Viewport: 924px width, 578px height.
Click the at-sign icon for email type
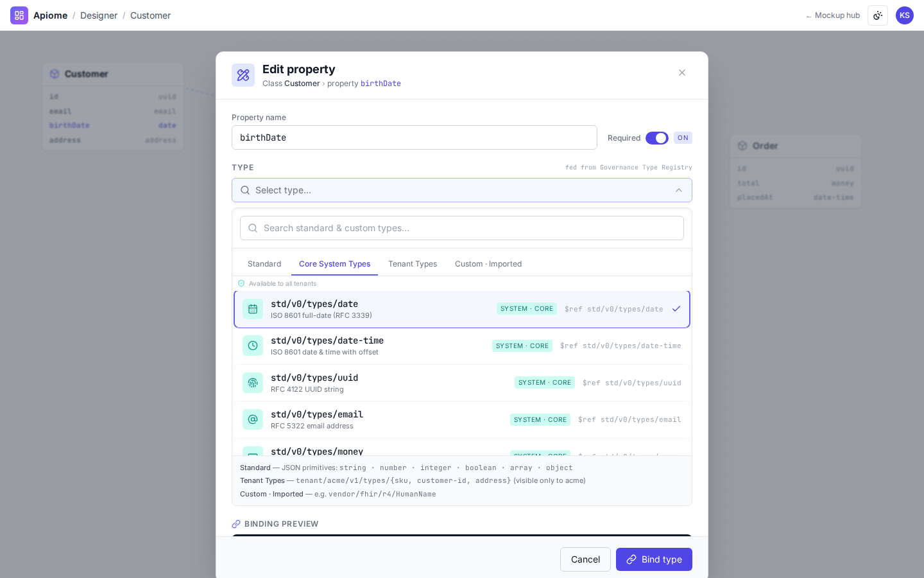pyautogui.click(x=253, y=419)
